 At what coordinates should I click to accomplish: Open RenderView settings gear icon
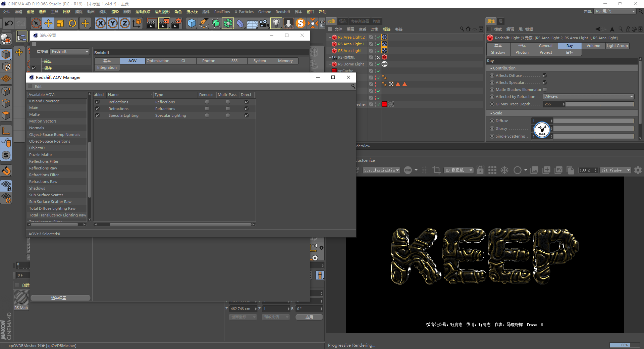tap(638, 170)
